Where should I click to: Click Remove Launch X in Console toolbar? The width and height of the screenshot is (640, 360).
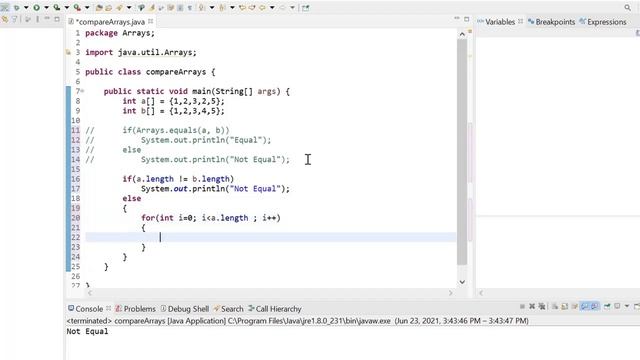532,306
